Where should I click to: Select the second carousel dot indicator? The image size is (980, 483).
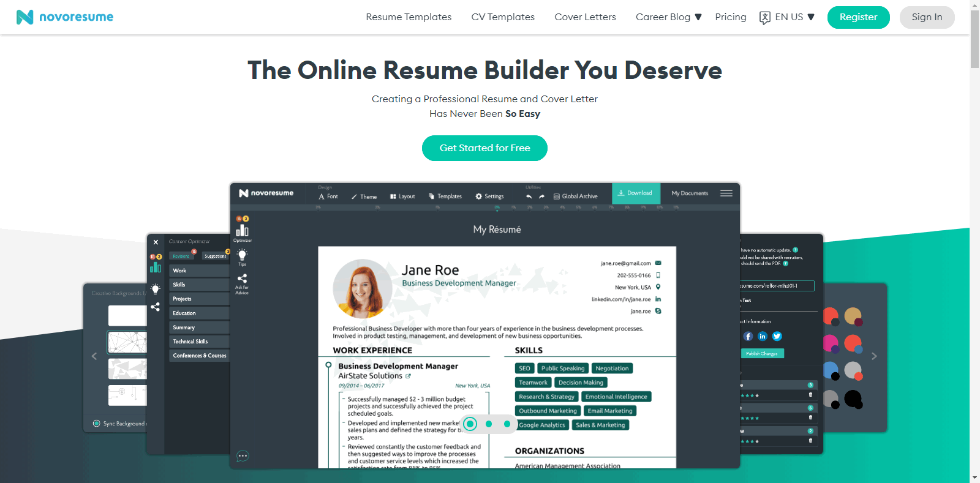[489, 424]
